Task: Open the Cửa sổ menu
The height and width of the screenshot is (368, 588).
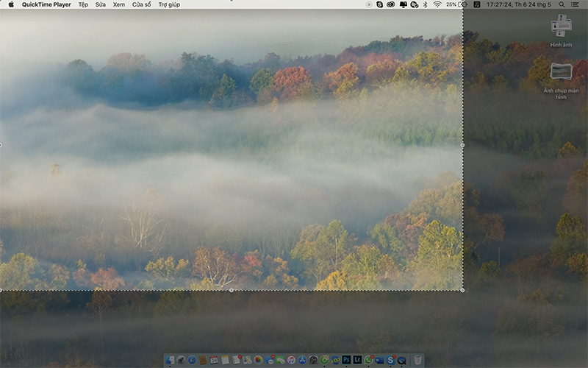Action: pyautogui.click(x=142, y=4)
